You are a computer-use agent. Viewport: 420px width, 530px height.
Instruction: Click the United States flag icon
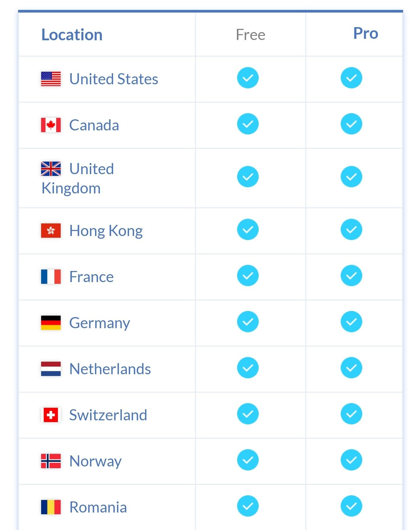(x=51, y=79)
